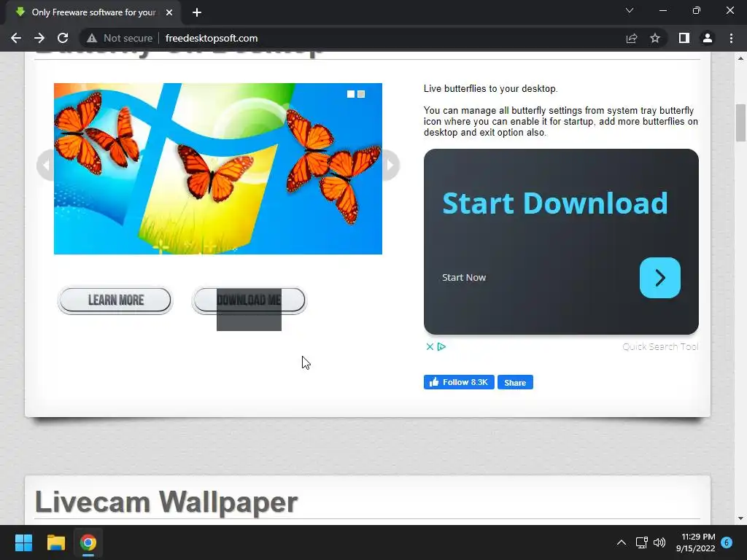Click the Quick Search Tool ad label
The height and width of the screenshot is (560, 747).
coord(660,346)
